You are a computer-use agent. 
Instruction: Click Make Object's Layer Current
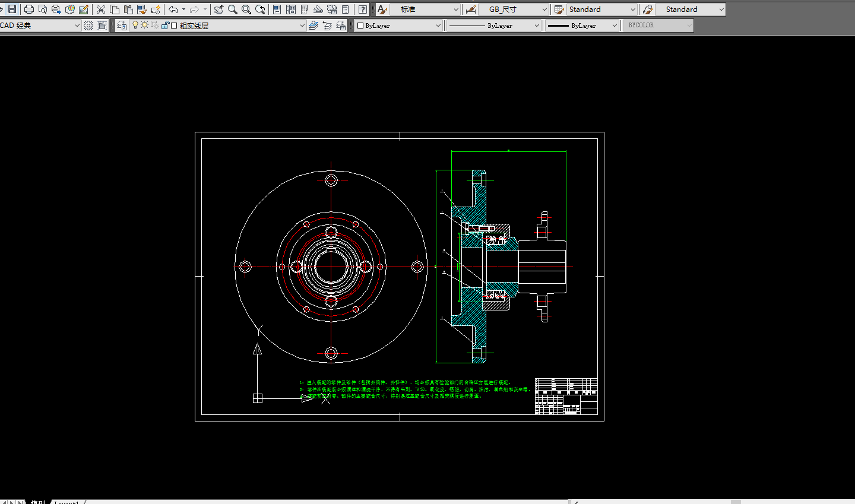tap(313, 26)
